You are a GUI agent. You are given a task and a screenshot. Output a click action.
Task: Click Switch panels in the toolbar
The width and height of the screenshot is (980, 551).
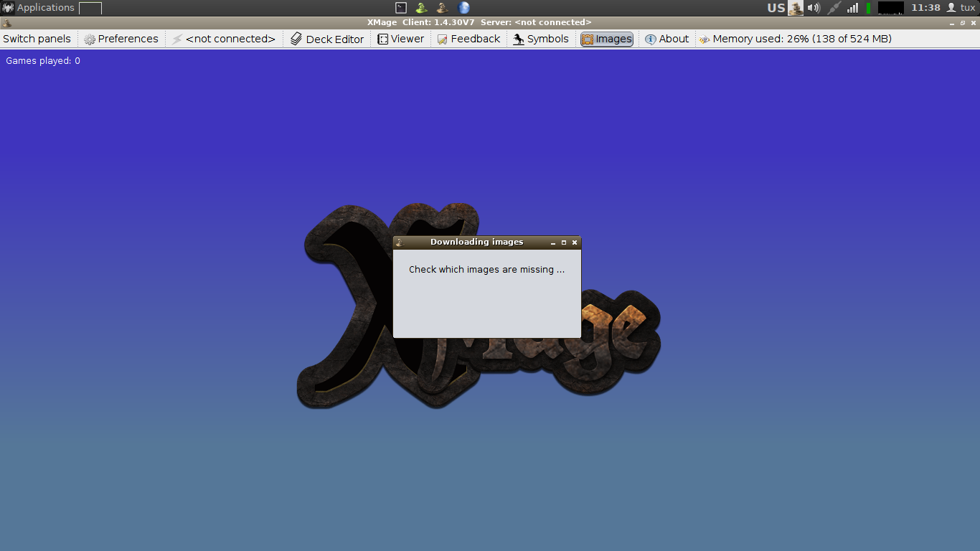pyautogui.click(x=37, y=39)
